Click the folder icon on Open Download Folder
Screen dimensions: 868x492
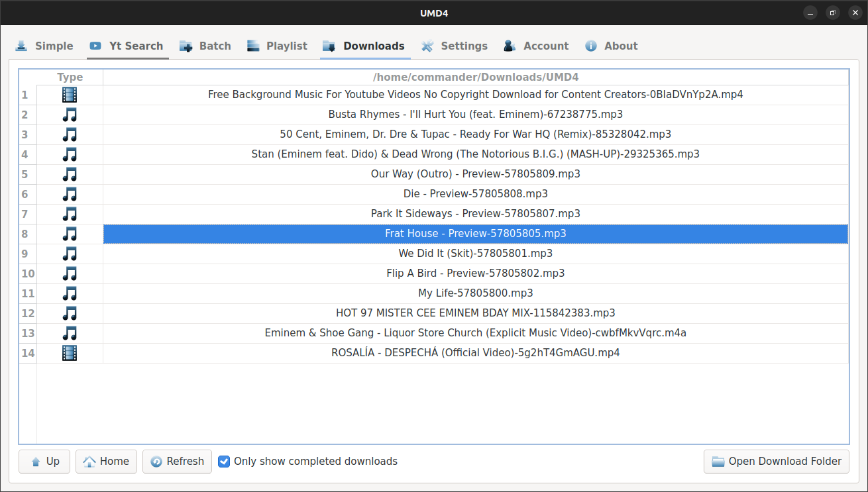click(718, 461)
